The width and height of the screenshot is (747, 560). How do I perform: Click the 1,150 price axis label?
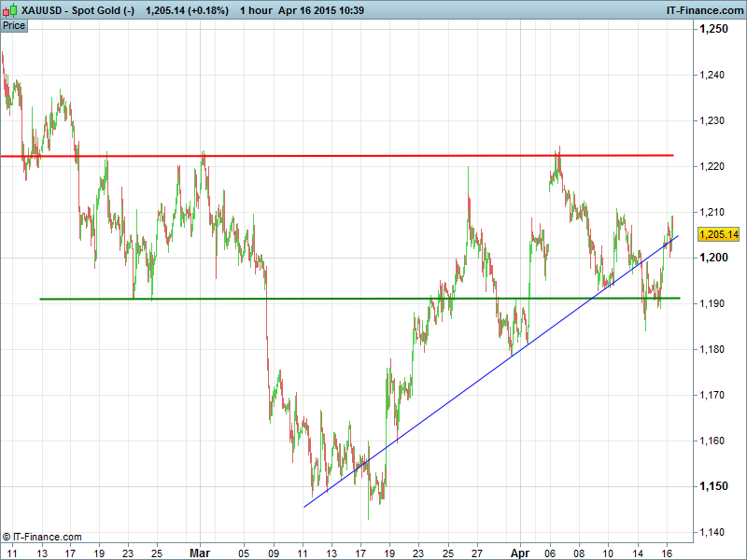(x=714, y=487)
